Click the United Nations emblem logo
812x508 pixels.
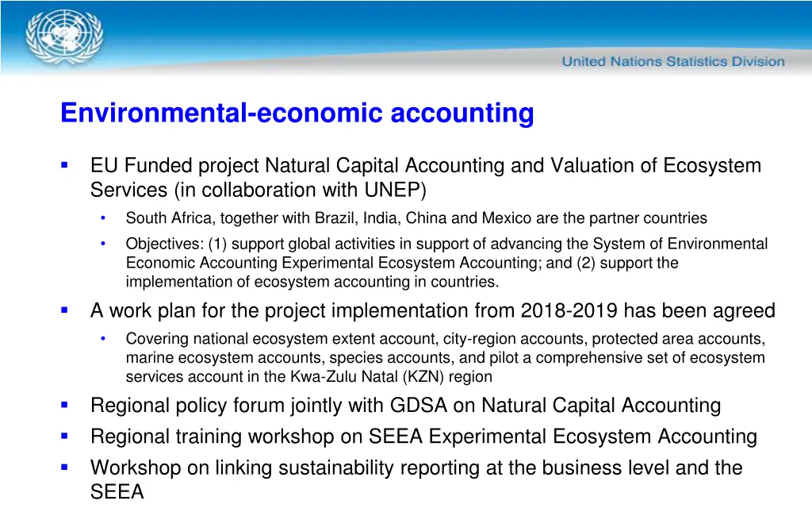click(x=64, y=37)
